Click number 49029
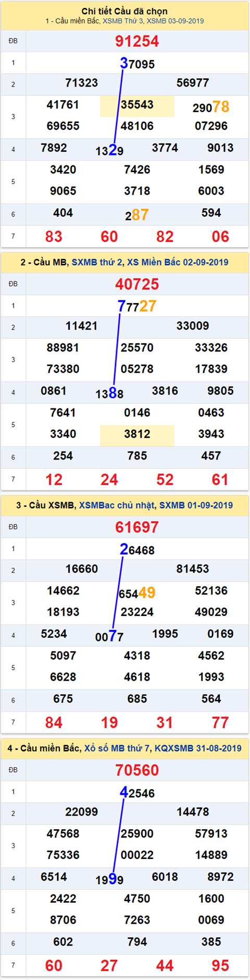The height and width of the screenshot is (980, 250). tap(211, 612)
